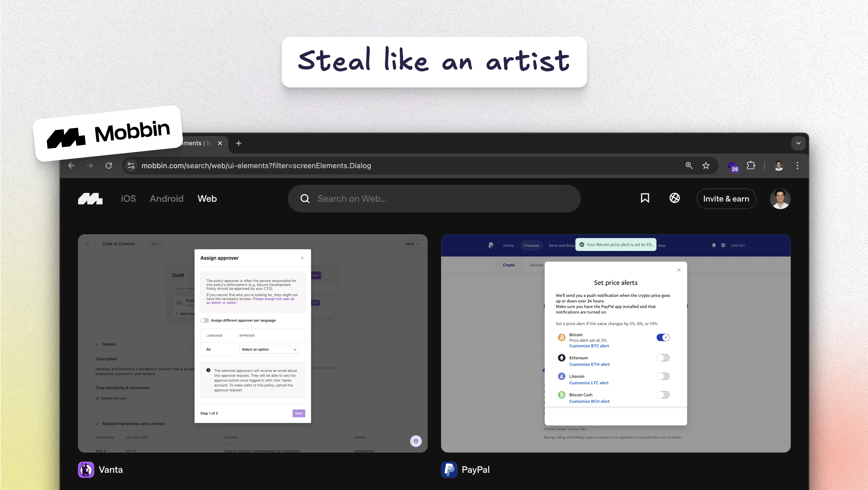
Task: Click Next in Assign approver dialog
Action: pos(299,413)
